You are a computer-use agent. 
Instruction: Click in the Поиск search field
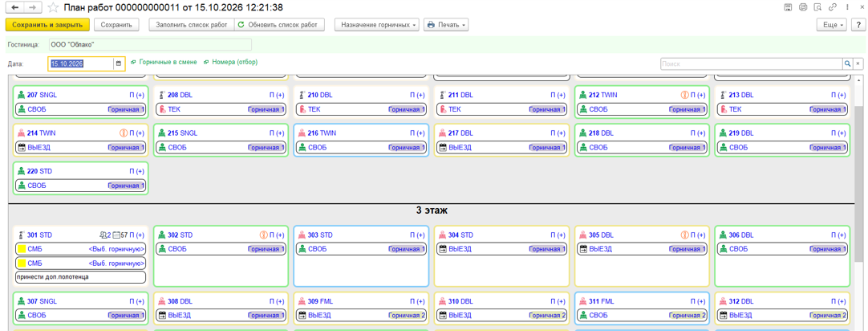pos(751,63)
